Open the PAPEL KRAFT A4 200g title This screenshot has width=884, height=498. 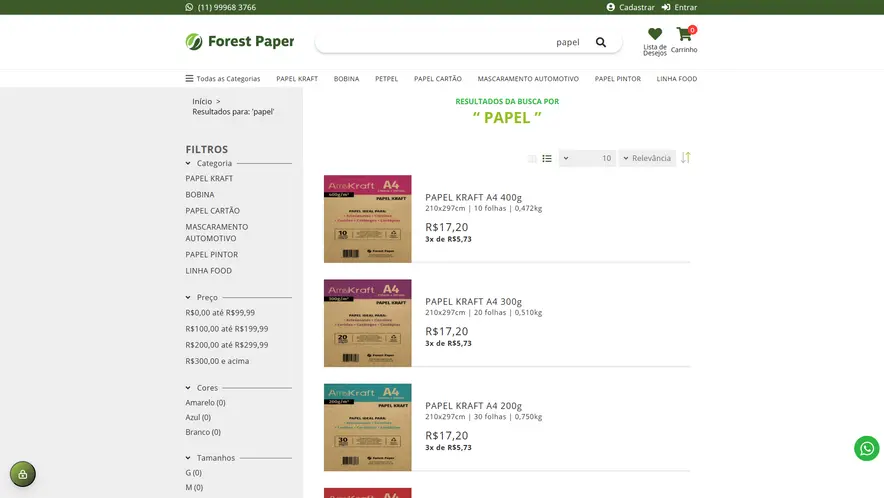[474, 406]
